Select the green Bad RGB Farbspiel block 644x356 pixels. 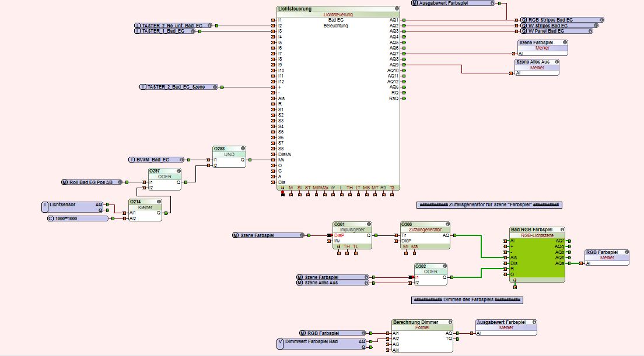[x=537, y=255]
